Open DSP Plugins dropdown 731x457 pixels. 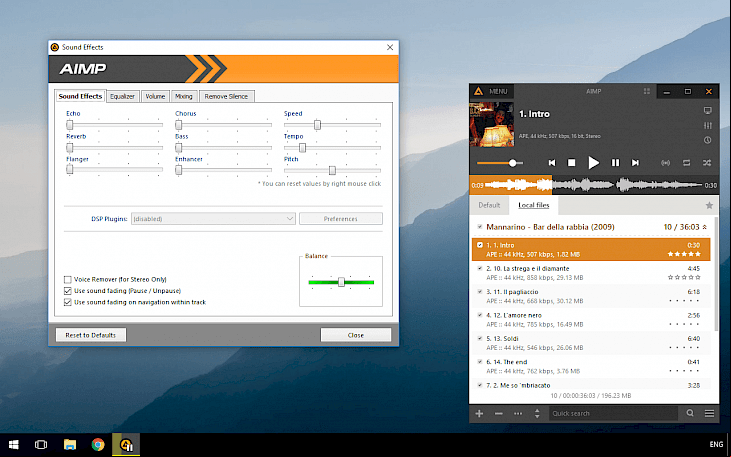coord(213,219)
